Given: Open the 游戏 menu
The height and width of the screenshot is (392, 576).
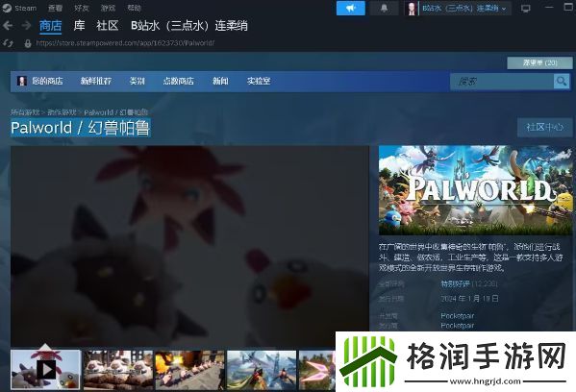Looking at the screenshot, I should coord(108,8).
